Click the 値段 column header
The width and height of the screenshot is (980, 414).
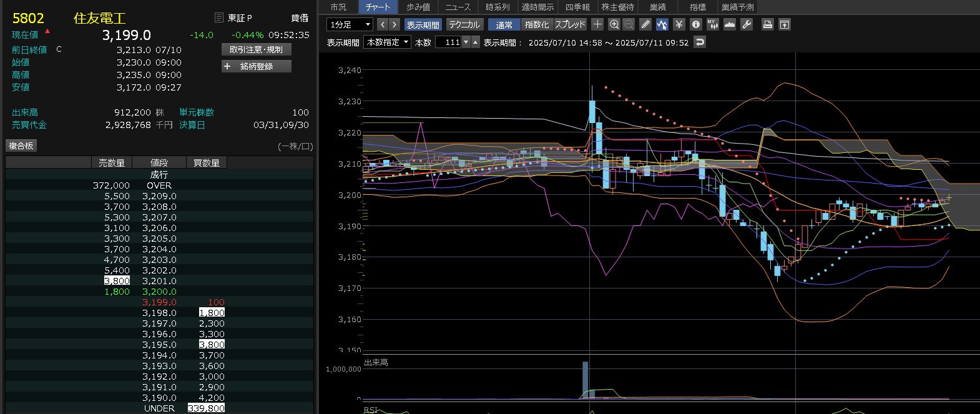159,162
